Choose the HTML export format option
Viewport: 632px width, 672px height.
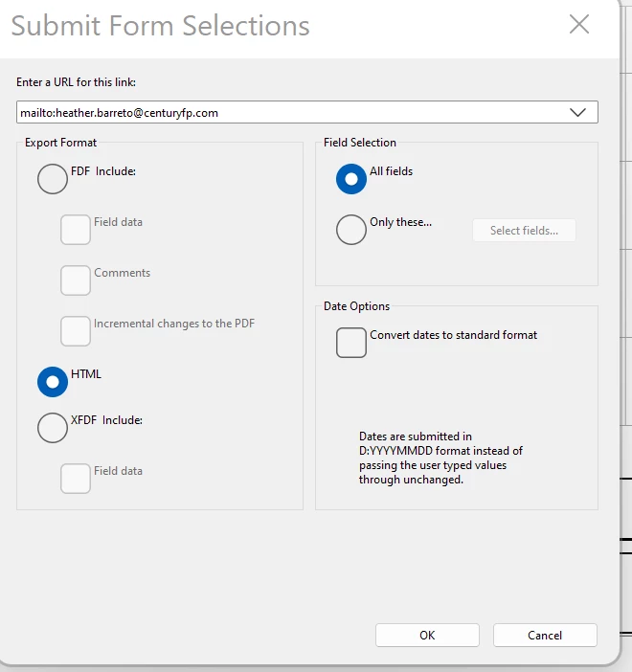point(53,382)
